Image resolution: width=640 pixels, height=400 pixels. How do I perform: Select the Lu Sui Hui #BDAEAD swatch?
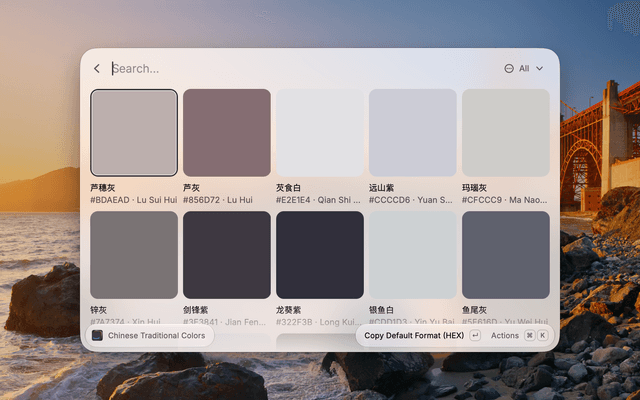point(134,133)
